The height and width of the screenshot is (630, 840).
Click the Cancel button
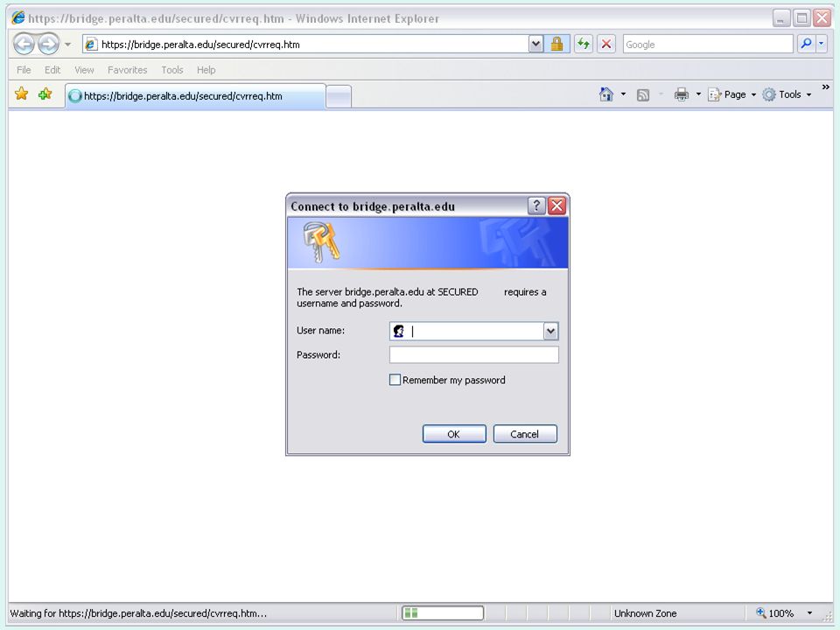(525, 434)
